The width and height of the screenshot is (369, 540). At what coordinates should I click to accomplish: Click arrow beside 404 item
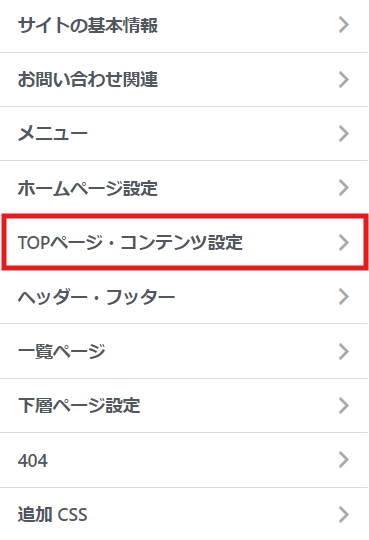[344, 459]
